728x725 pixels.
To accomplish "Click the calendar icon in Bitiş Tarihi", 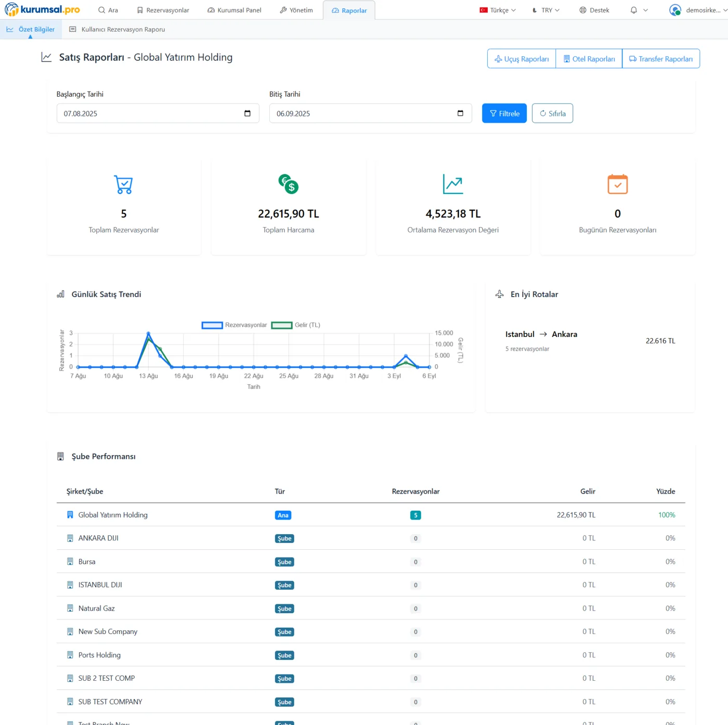I will pos(460,113).
